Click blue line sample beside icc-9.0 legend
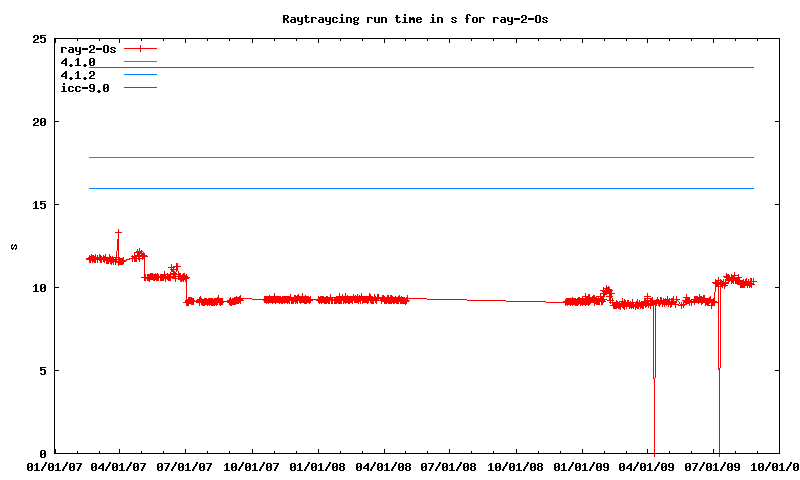Screen dimensions: 800x480 pyautogui.click(x=141, y=88)
